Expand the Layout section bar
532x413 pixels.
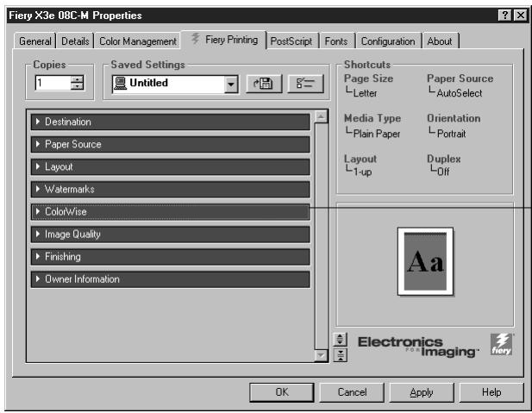pos(171,167)
